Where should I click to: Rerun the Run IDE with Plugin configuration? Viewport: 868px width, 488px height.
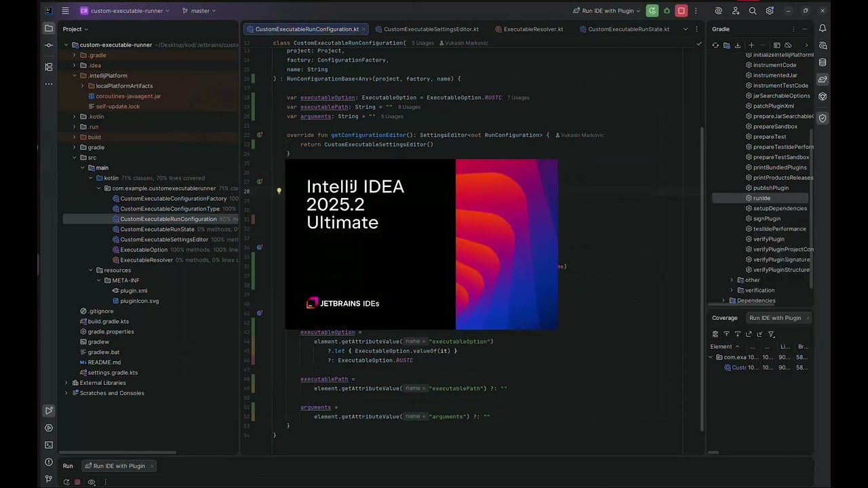(x=652, y=11)
